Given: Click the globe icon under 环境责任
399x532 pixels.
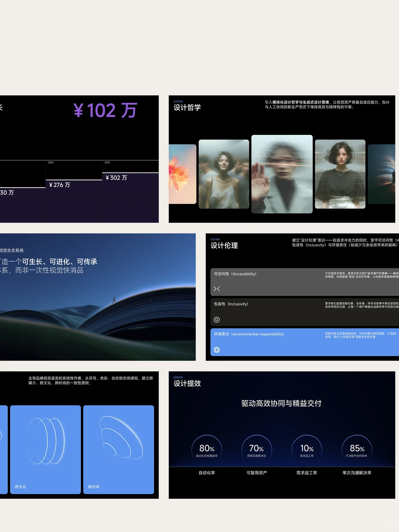Looking at the screenshot, I should [x=217, y=350].
